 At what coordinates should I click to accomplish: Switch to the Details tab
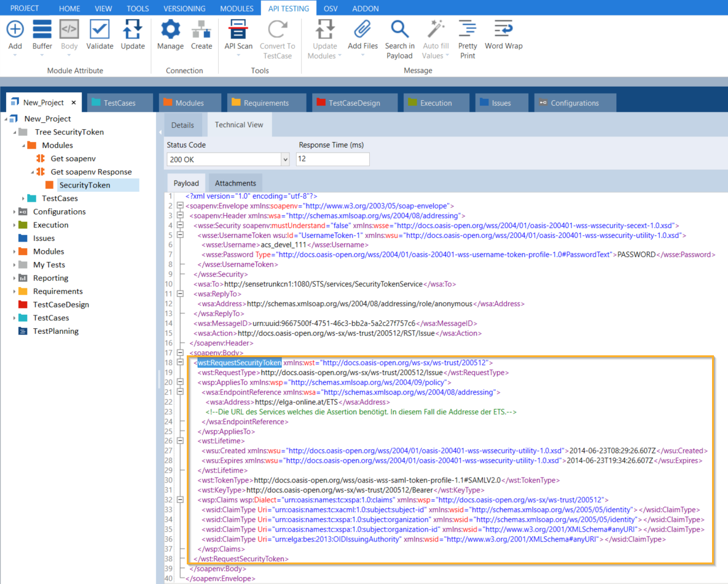pos(182,125)
